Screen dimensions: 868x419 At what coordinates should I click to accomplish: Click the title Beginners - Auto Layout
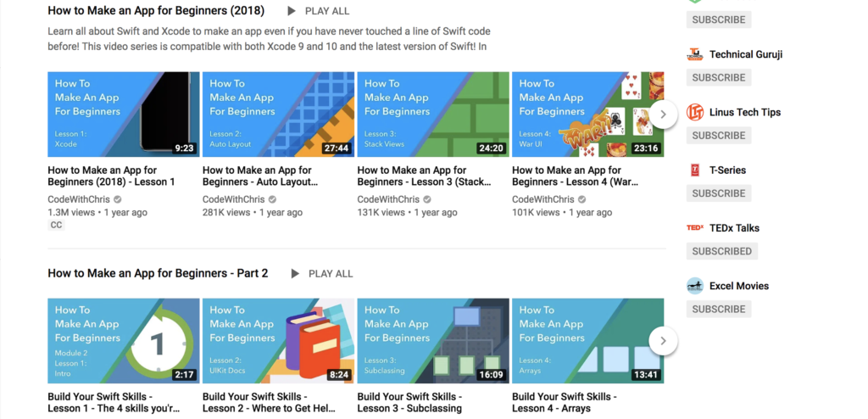pos(260,176)
